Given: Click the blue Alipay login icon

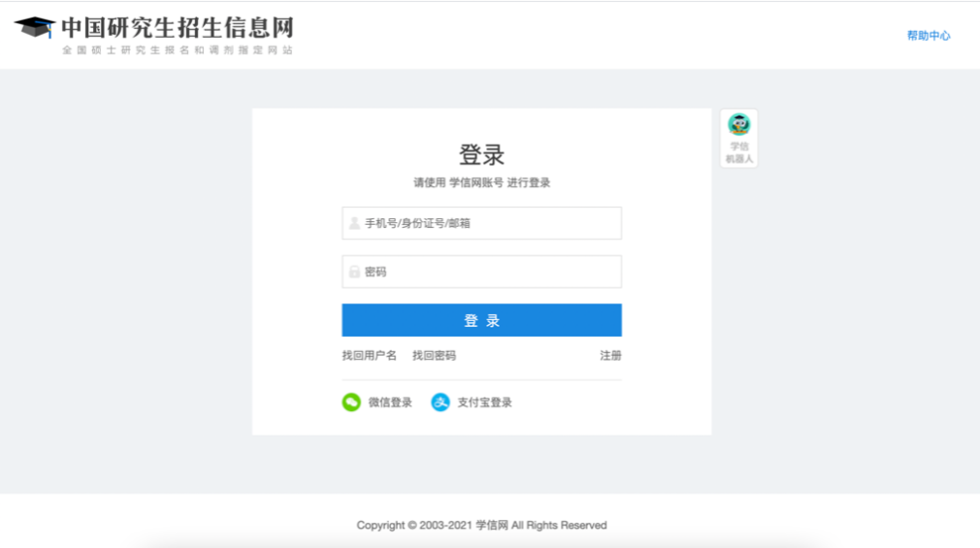Looking at the screenshot, I should pyautogui.click(x=441, y=403).
